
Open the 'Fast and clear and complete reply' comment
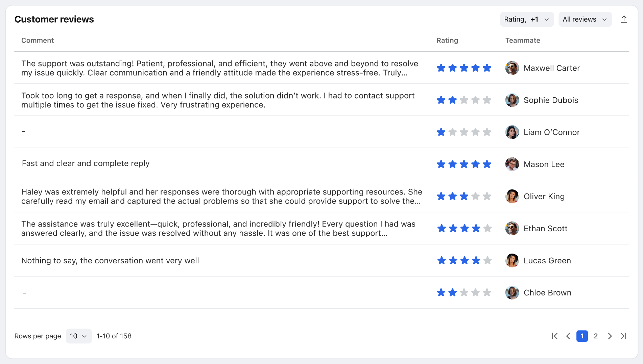click(86, 163)
